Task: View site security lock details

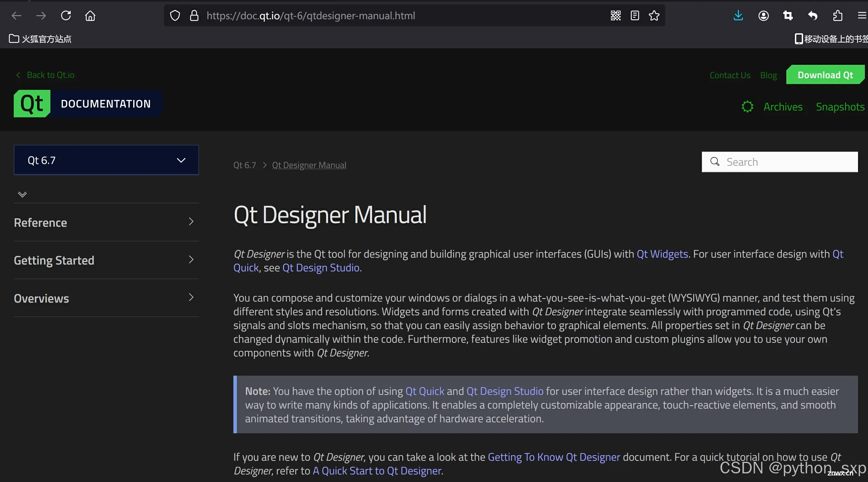Action: click(x=194, y=15)
